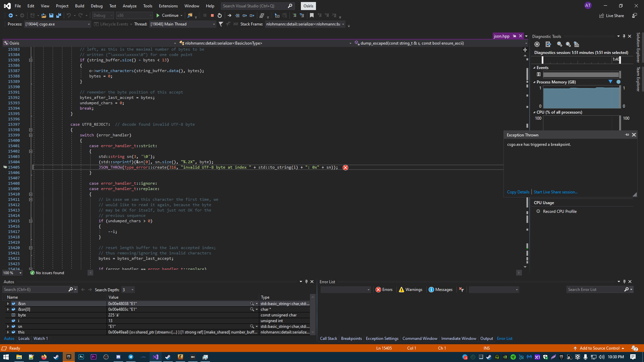The width and height of the screenshot is (644, 362).
Task: Stop debugging with the red square
Action: point(212,15)
